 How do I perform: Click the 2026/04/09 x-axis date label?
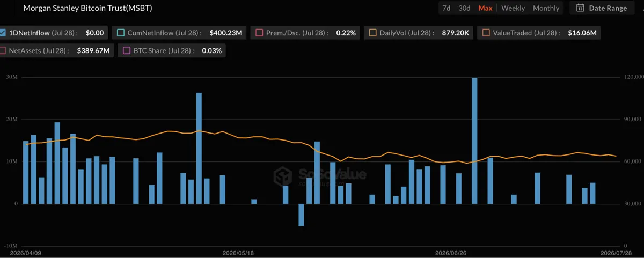pyautogui.click(x=25, y=253)
